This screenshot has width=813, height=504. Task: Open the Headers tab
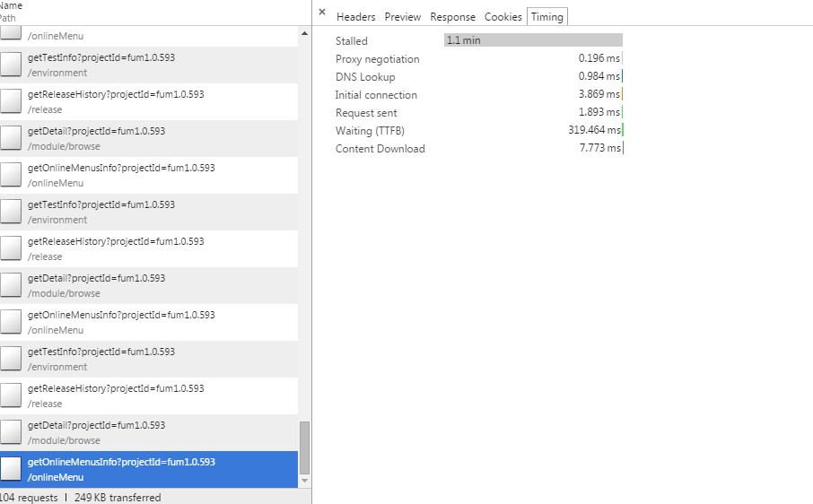click(x=355, y=17)
